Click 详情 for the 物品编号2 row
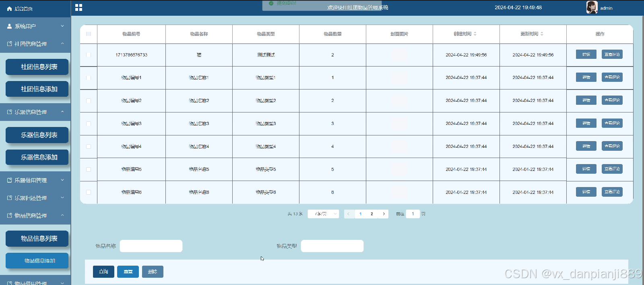 586,100
